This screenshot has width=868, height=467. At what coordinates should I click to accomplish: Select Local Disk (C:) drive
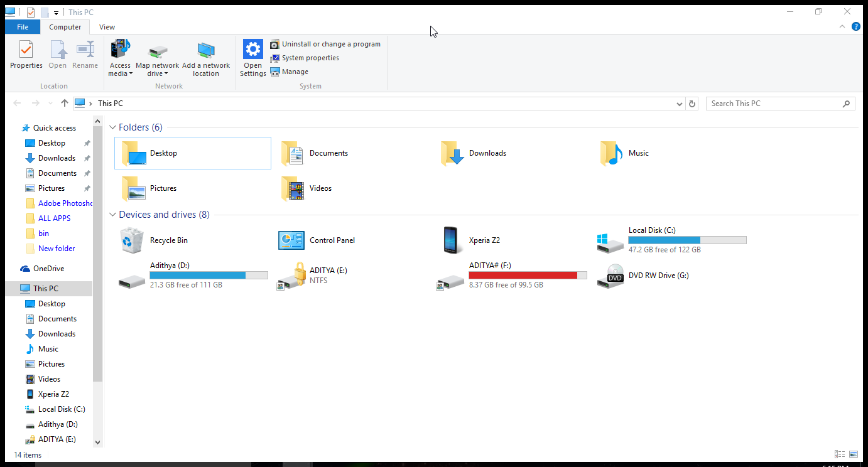(671, 240)
